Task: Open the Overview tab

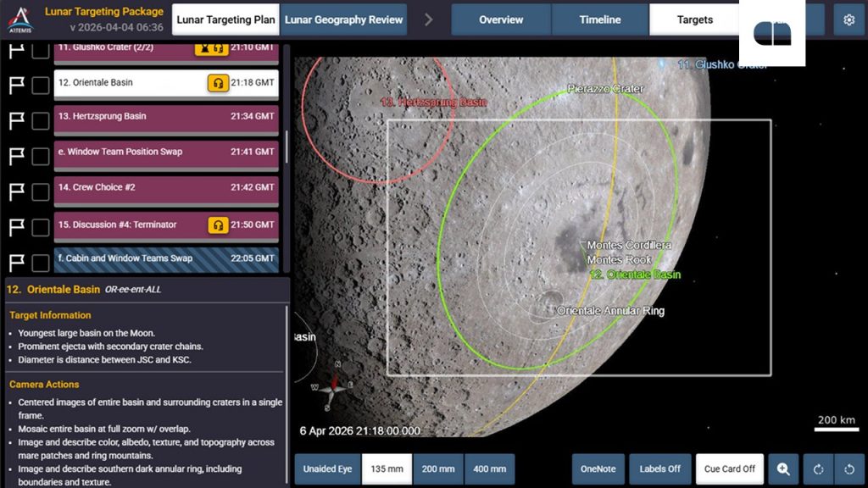Action: click(x=501, y=20)
